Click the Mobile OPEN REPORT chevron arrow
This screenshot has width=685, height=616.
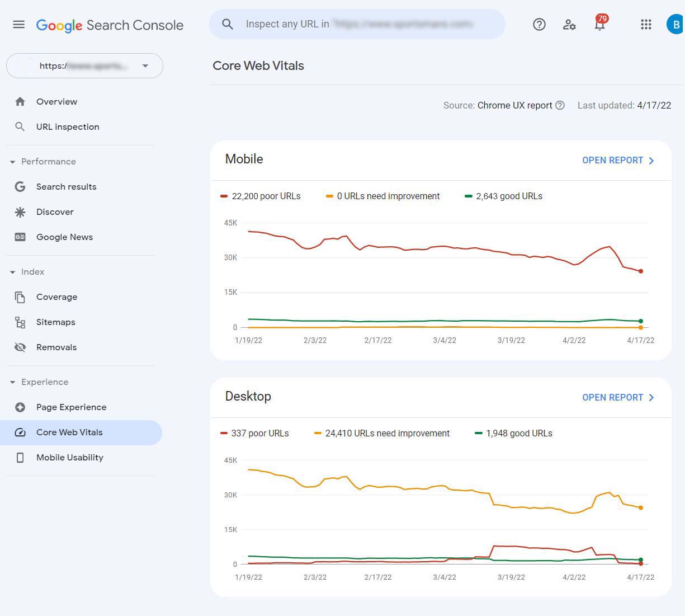651,161
